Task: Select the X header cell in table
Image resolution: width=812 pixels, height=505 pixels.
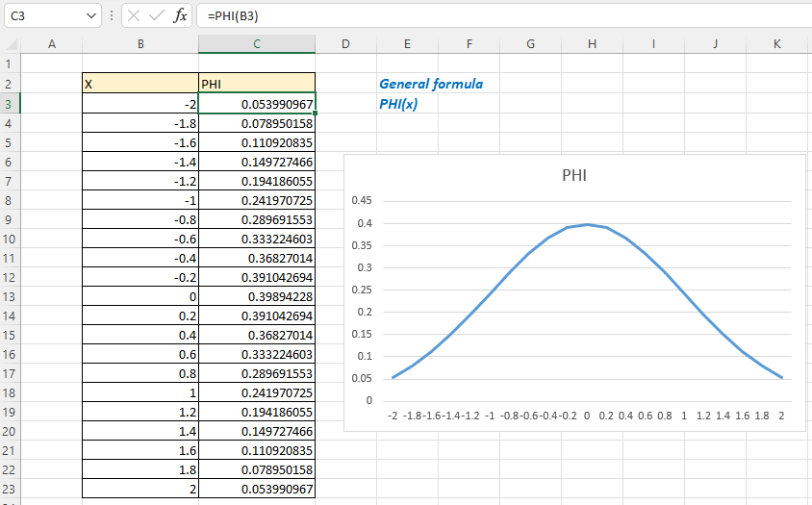Action: point(140,84)
